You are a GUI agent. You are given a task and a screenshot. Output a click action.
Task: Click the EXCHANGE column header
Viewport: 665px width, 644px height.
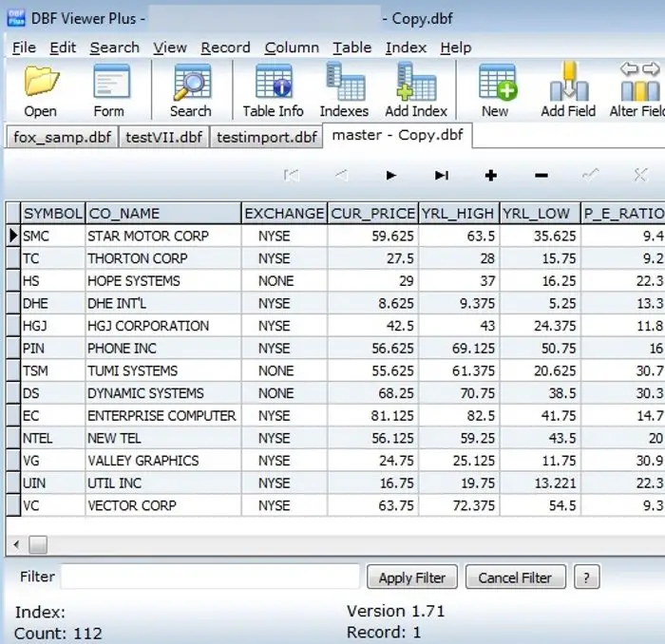pyautogui.click(x=285, y=214)
